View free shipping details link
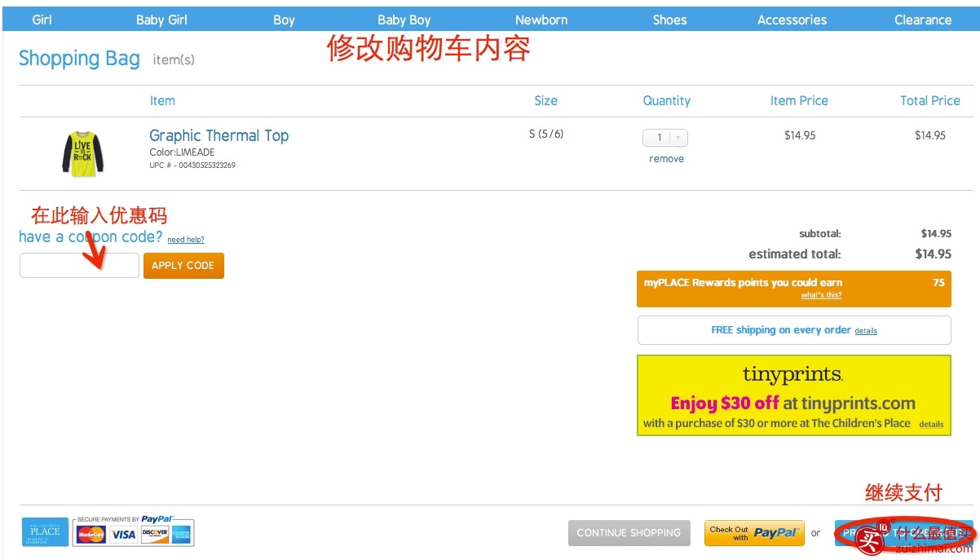The height and width of the screenshot is (560, 980). click(x=866, y=331)
